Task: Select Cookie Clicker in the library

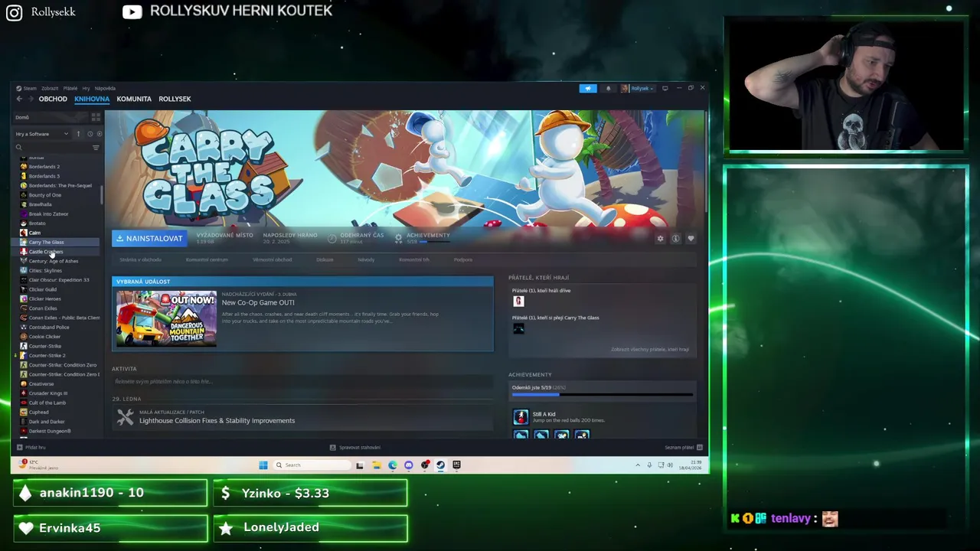Action: coord(44,337)
